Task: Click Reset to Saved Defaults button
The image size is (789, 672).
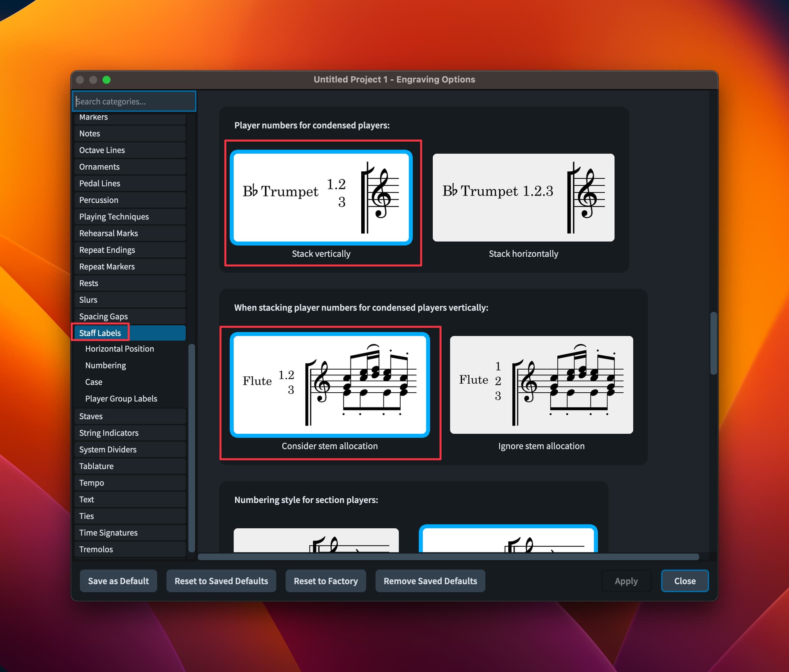Action: pyautogui.click(x=221, y=581)
